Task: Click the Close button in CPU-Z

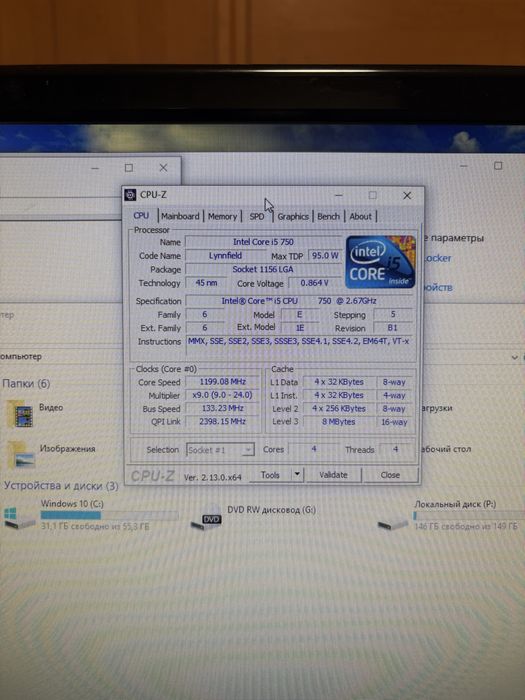Action: pyautogui.click(x=390, y=475)
